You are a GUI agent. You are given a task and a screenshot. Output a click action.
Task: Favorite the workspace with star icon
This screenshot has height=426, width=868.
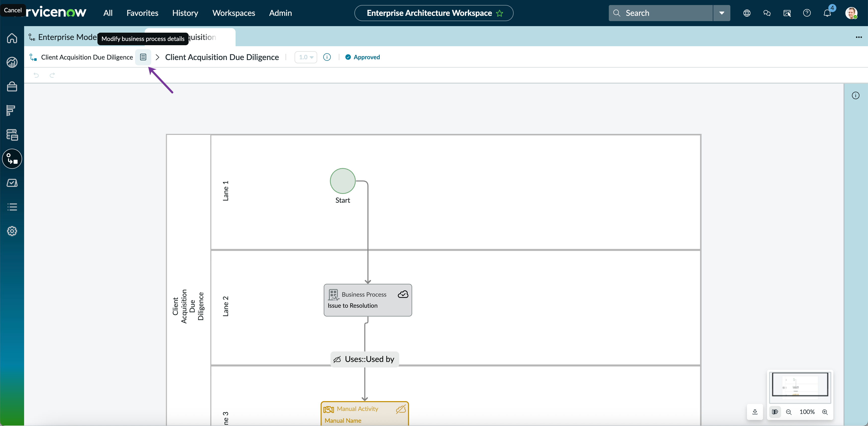tap(500, 13)
